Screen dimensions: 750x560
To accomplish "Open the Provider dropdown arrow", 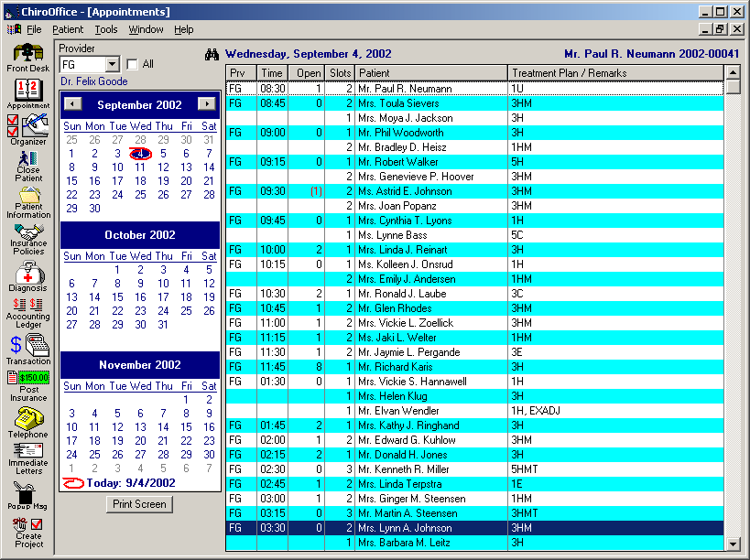I will 113,64.
